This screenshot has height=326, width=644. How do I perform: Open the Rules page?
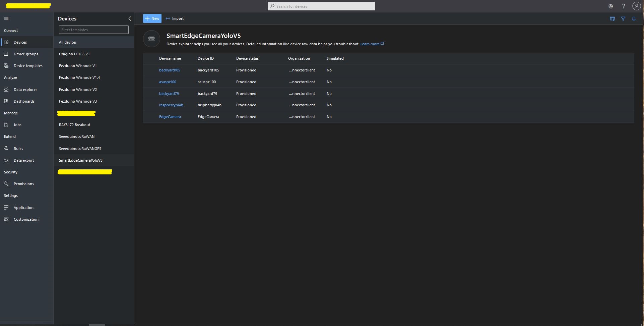tap(18, 149)
